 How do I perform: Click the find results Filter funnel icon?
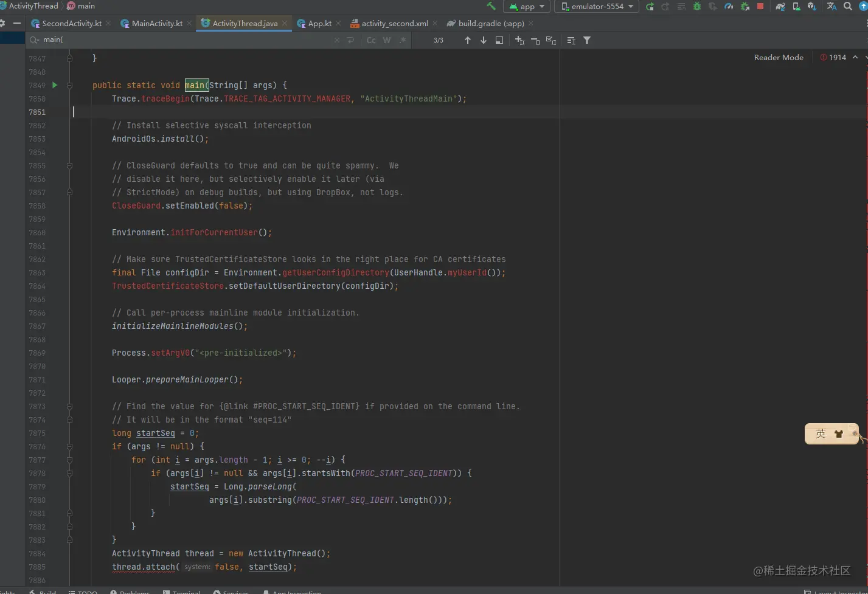pos(587,40)
